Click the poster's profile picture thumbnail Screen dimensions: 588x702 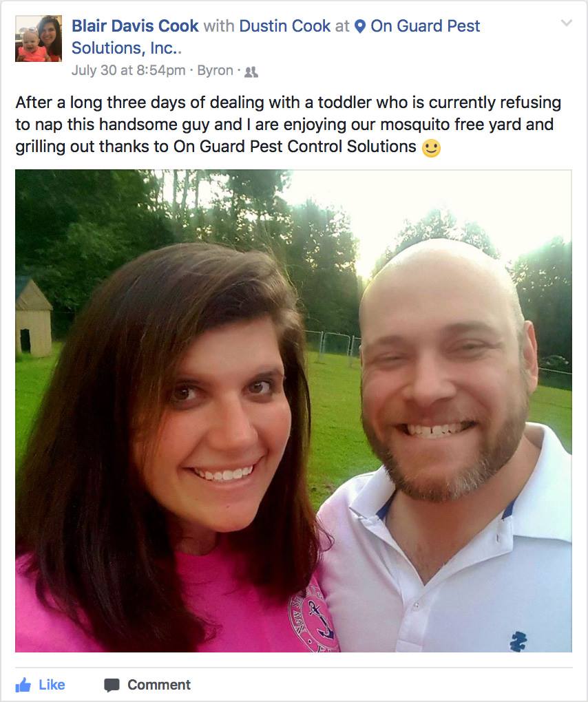pos(39,39)
